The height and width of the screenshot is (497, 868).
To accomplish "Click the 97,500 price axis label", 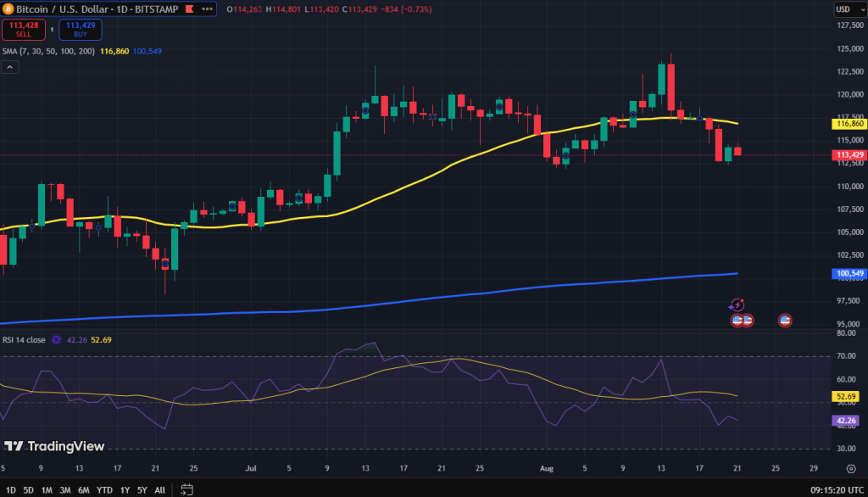I will point(850,301).
